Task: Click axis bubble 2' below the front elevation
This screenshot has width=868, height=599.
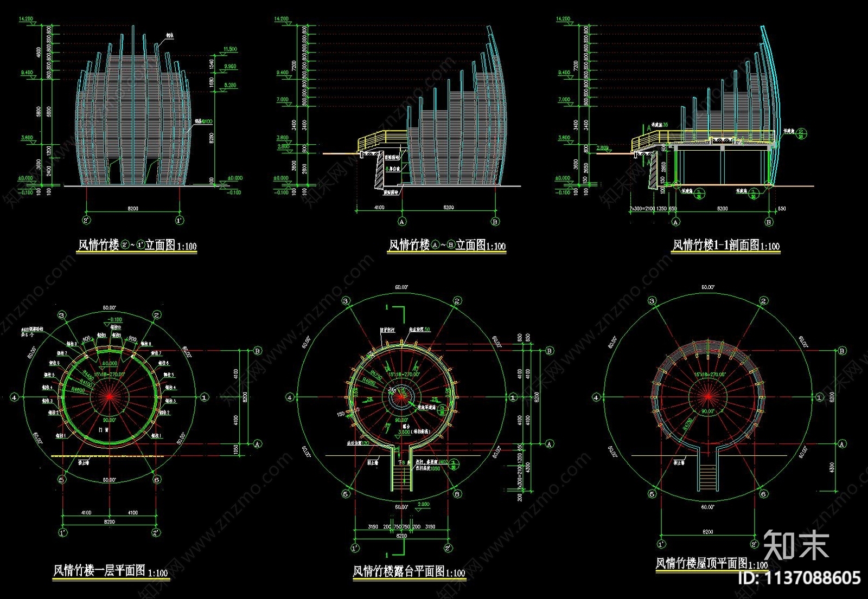Action: (86, 221)
